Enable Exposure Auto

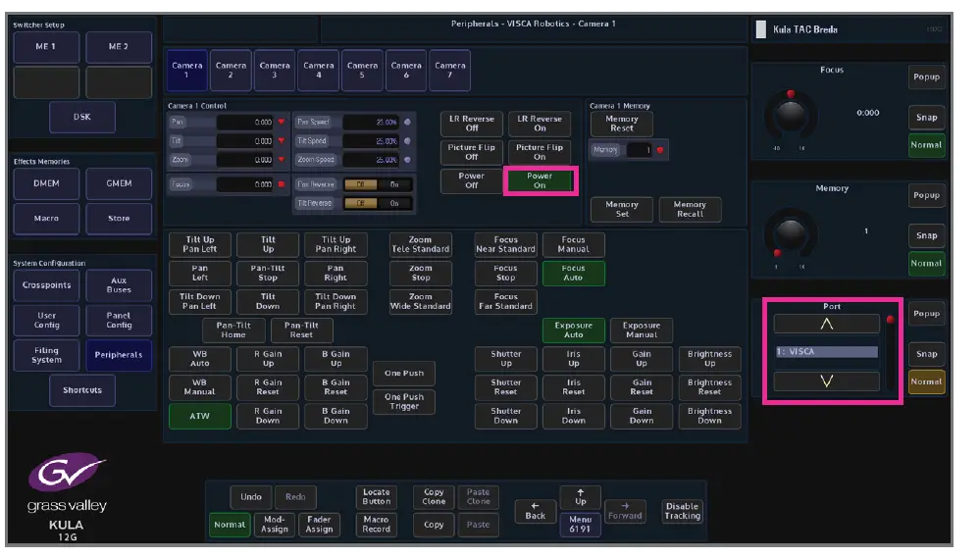click(573, 330)
